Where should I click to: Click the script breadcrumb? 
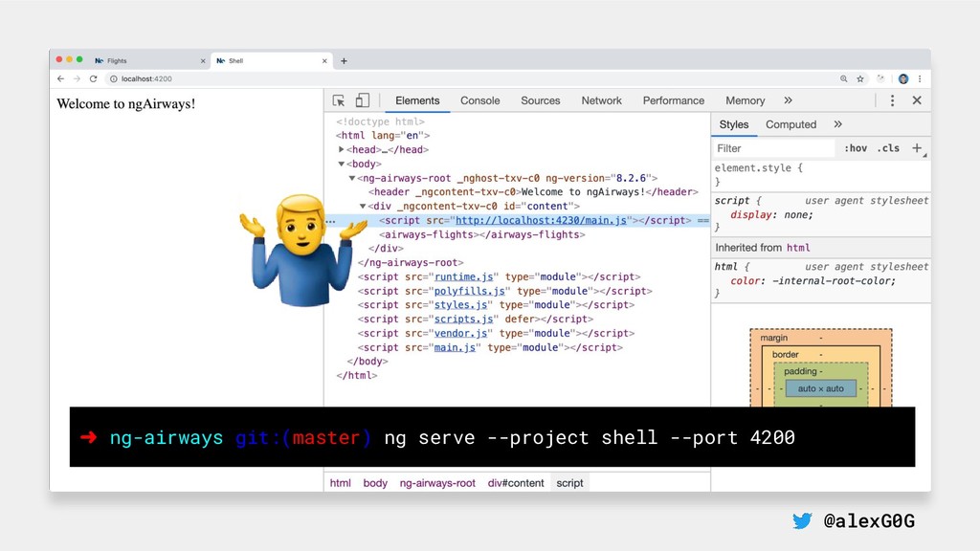coord(569,483)
